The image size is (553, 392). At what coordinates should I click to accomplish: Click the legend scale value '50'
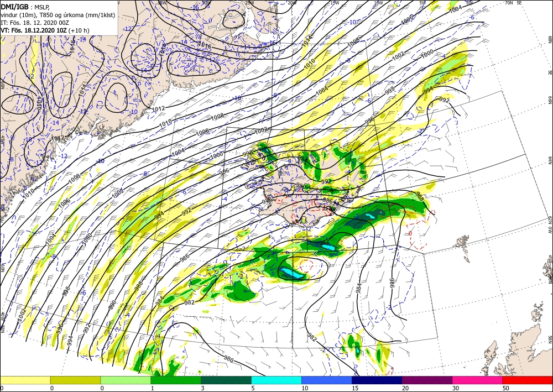tap(506, 388)
